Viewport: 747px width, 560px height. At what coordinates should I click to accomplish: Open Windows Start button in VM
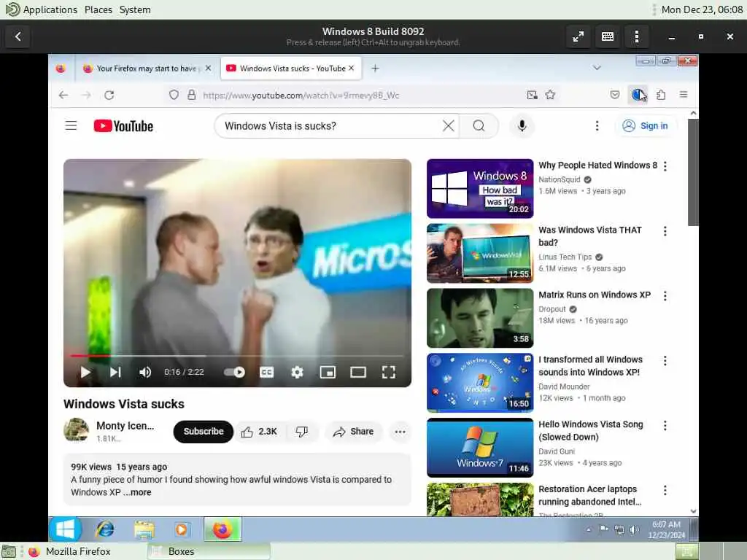click(65, 529)
